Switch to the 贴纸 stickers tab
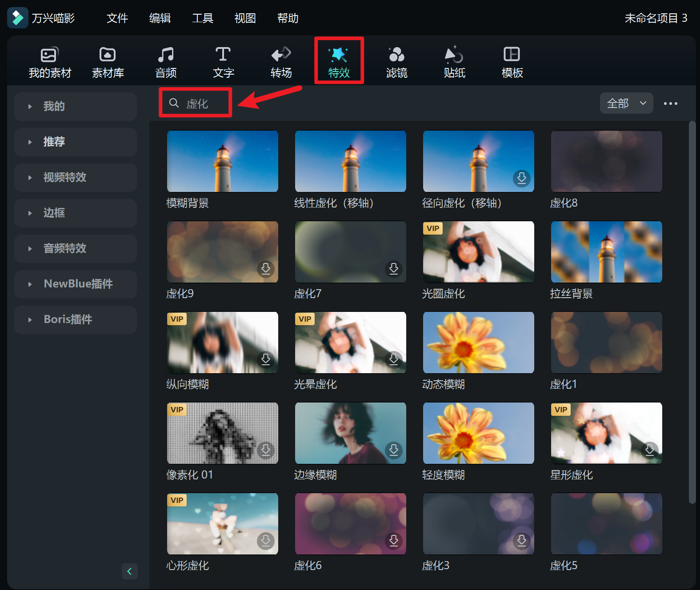This screenshot has width=700, height=590. coord(454,62)
